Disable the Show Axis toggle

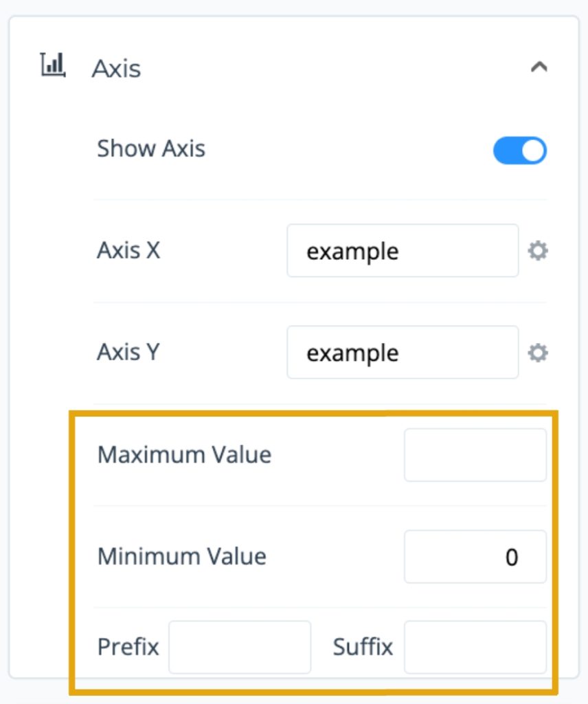(x=520, y=150)
